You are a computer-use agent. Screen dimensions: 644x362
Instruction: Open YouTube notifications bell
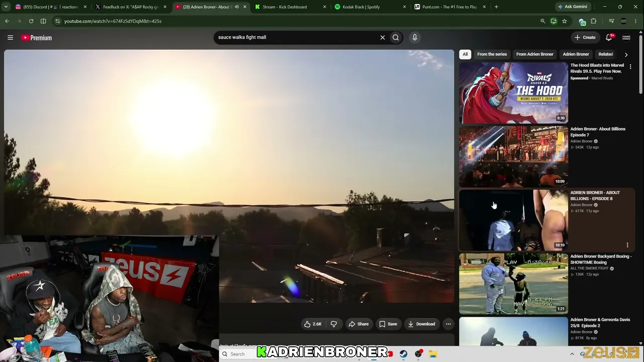click(x=609, y=37)
